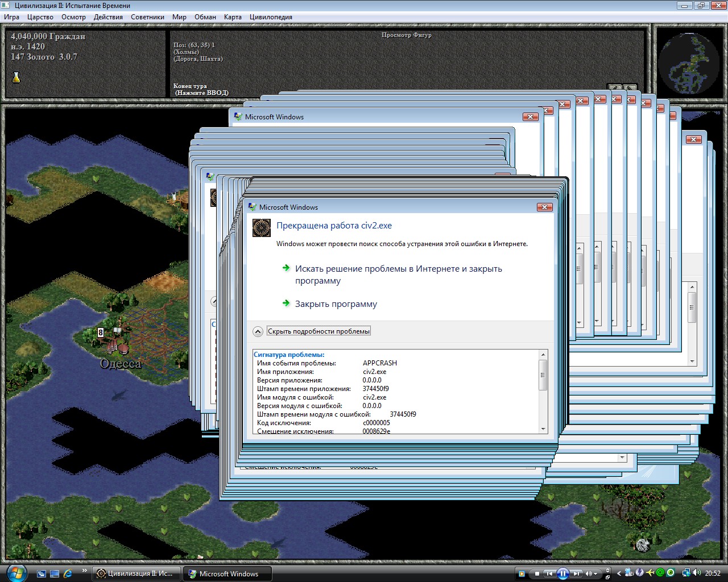Screen dimensions: 728x582
Task: Click Switch between windows in Quick Launch
Action: click(x=42, y=573)
